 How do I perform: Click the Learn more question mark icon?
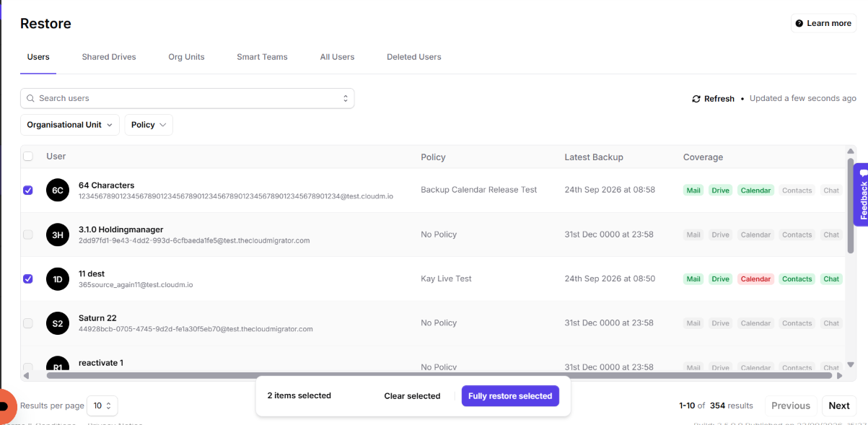(799, 24)
